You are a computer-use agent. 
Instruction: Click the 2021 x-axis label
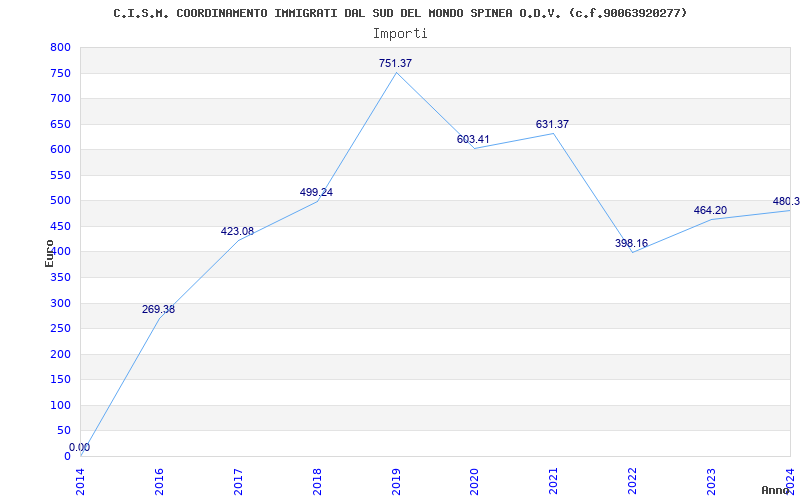tap(554, 481)
